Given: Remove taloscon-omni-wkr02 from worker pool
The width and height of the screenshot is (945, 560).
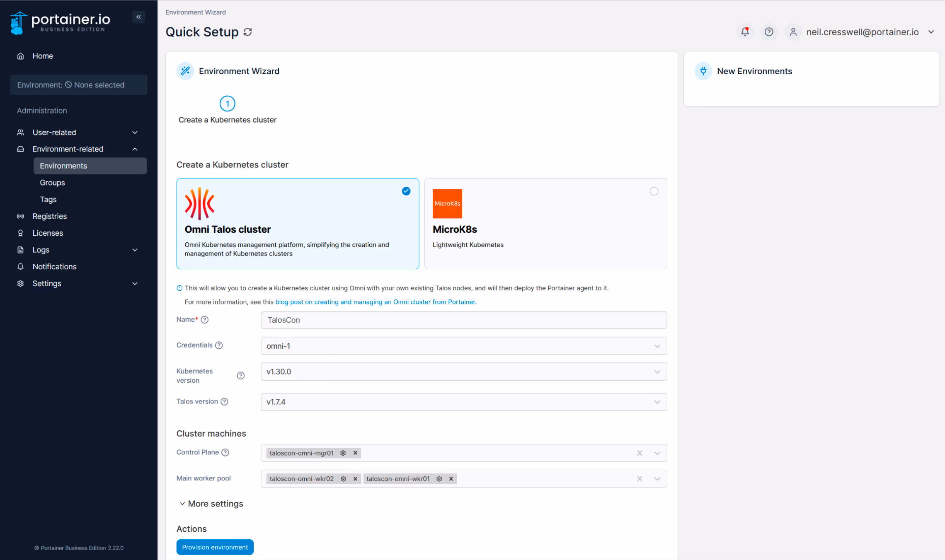Looking at the screenshot, I should [355, 479].
